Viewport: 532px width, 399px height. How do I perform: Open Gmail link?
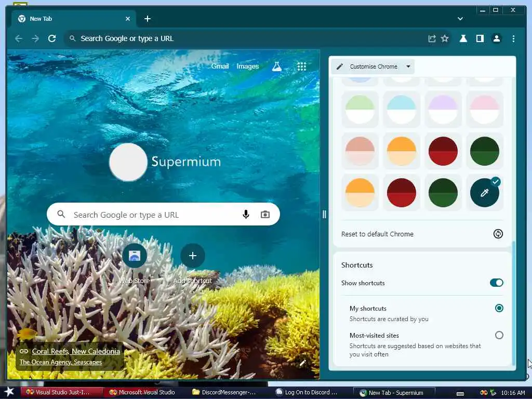click(x=220, y=66)
